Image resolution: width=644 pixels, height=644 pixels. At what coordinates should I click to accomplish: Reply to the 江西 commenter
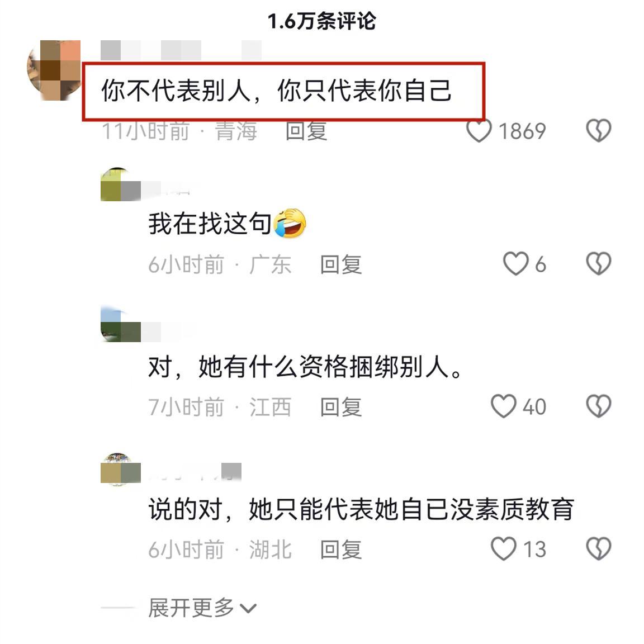coord(341,407)
